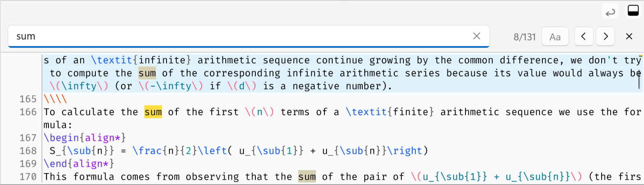Click the bright yellow 'sum' on line 166
644x185 pixels.
(x=153, y=112)
